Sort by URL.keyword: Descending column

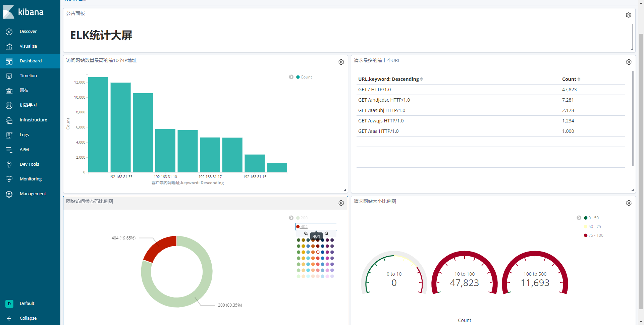(x=390, y=79)
